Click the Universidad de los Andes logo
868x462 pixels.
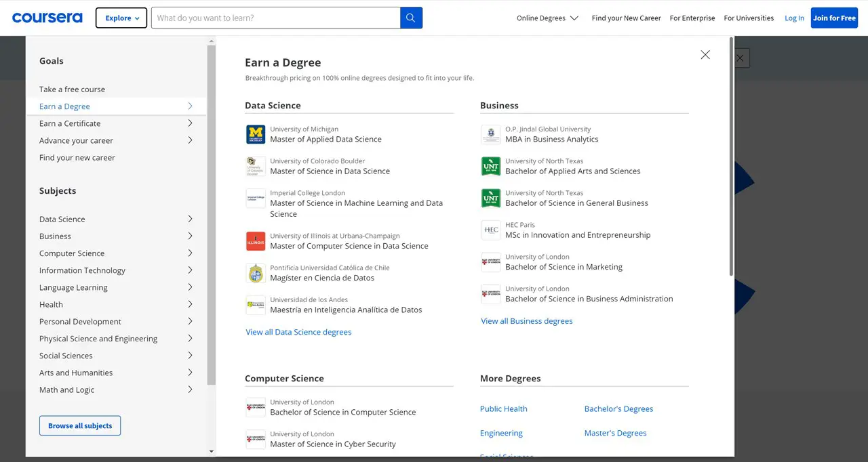[256, 305]
